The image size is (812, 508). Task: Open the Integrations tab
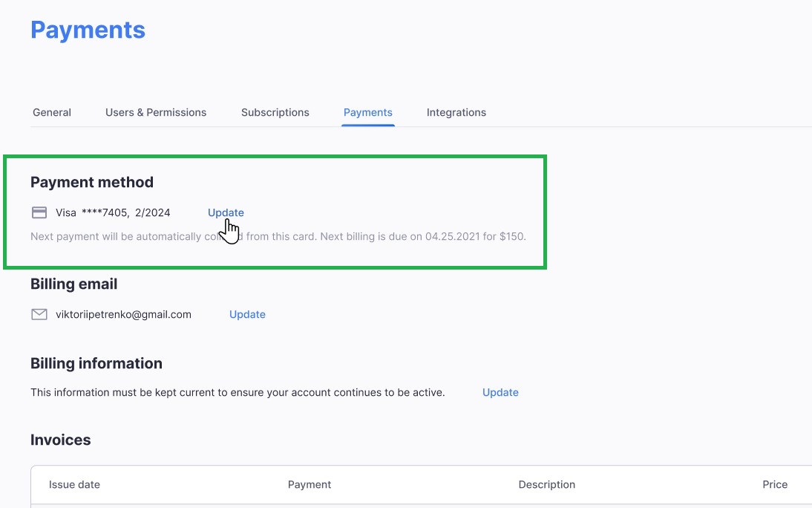[x=456, y=112]
